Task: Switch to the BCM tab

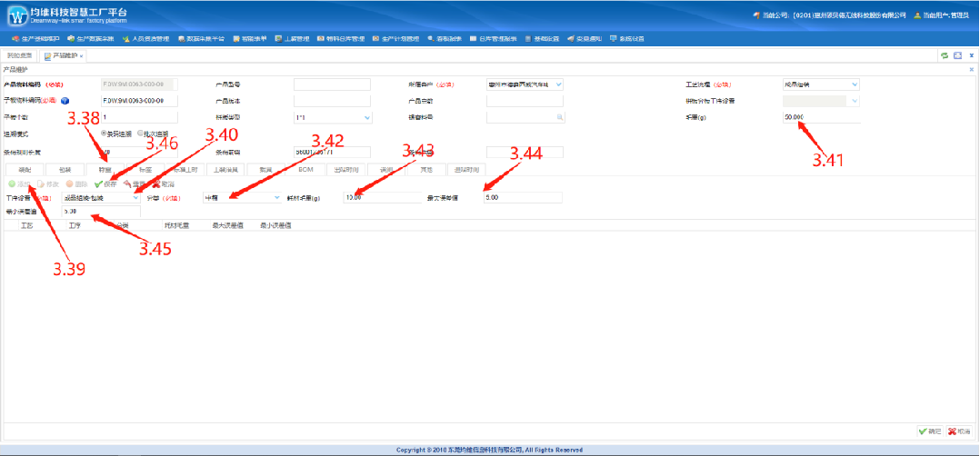Action: point(305,169)
